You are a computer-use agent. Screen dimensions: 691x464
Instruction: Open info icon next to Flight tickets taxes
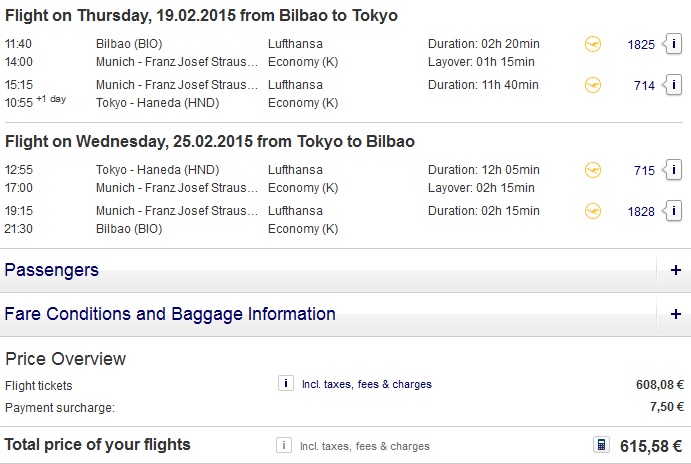coord(285,384)
